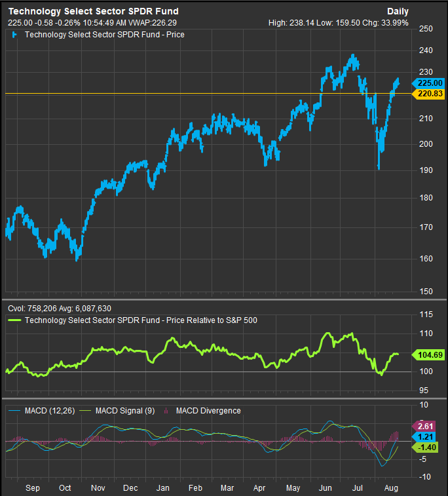This screenshot has height=496, width=448.
Task: Click the MACD Divergence legend entry
Action: point(202,411)
